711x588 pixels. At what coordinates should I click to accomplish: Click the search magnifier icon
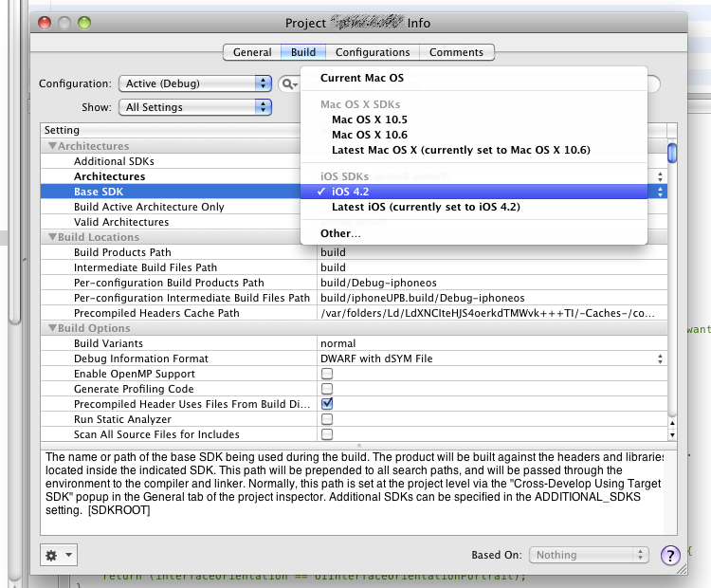click(x=288, y=84)
